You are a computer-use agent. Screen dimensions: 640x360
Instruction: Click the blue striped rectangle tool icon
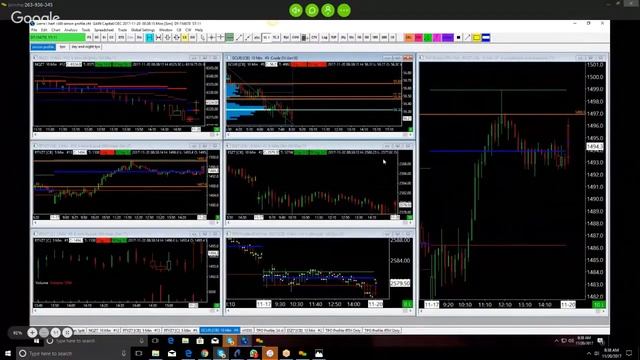486,38
